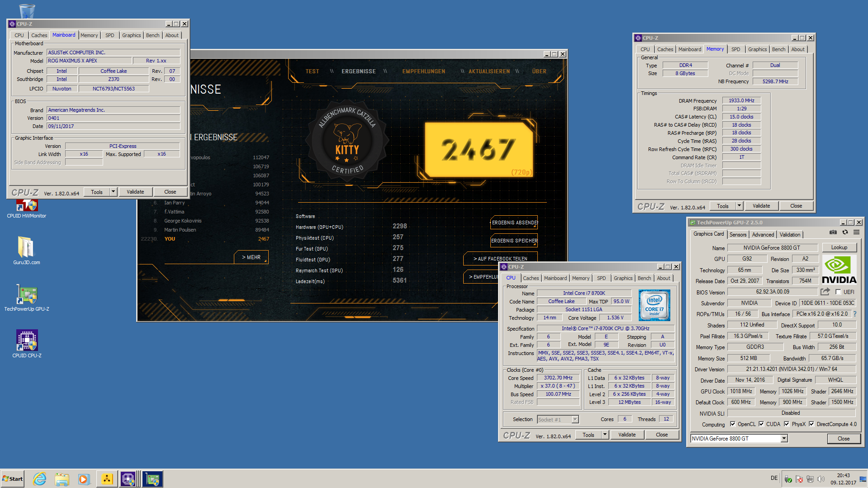Open the GPU-Z hamburger menu
868x488 pixels.
(856, 232)
